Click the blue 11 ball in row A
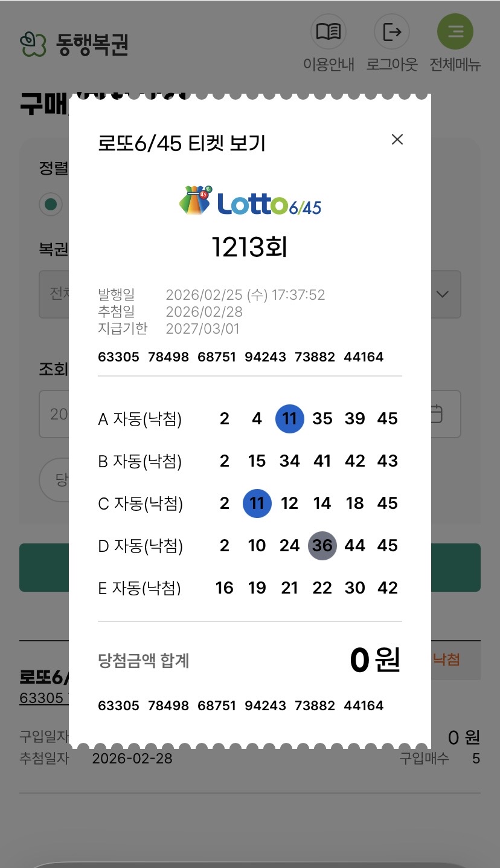The image size is (500, 868). pyautogui.click(x=290, y=419)
